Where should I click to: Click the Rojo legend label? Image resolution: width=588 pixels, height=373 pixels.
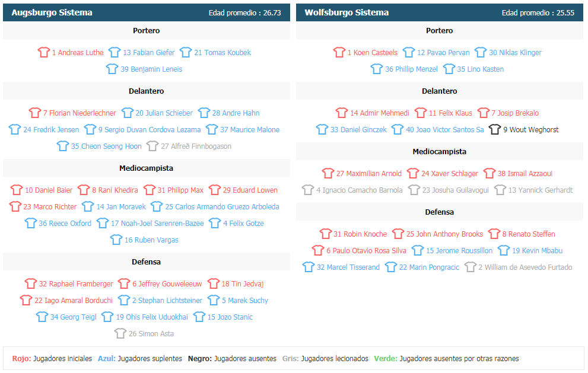(22, 358)
